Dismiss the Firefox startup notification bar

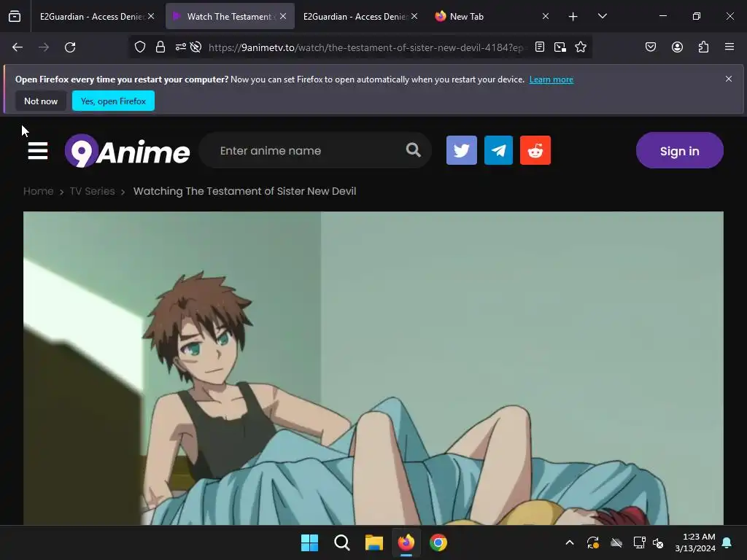729,79
